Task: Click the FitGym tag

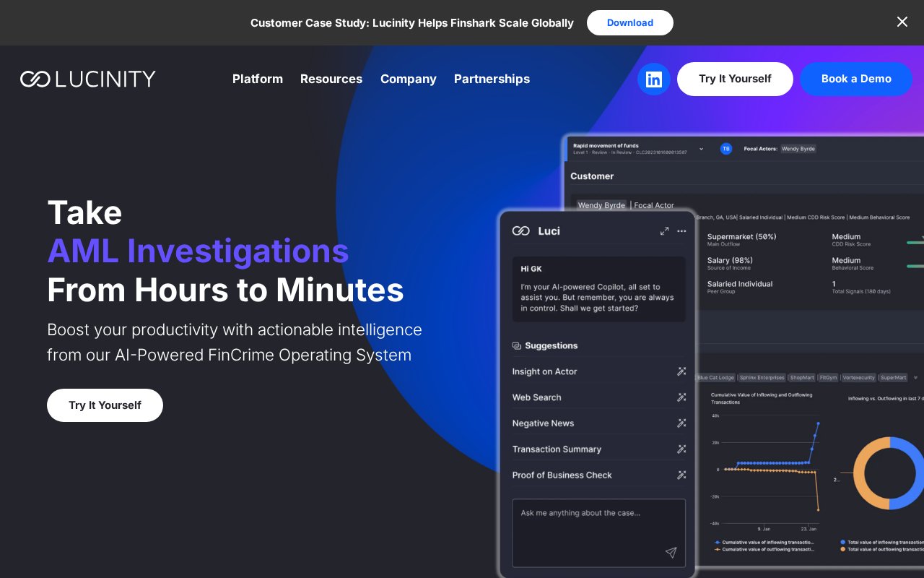Action: [829, 378]
